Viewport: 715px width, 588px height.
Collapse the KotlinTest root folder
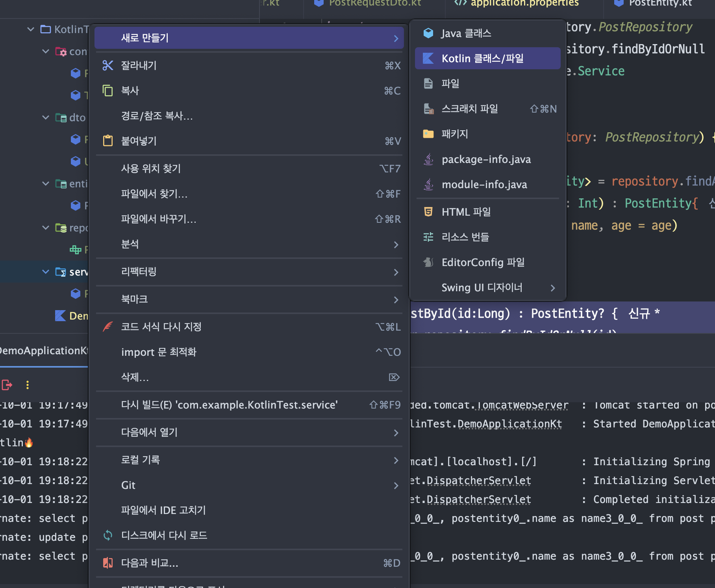(x=31, y=29)
